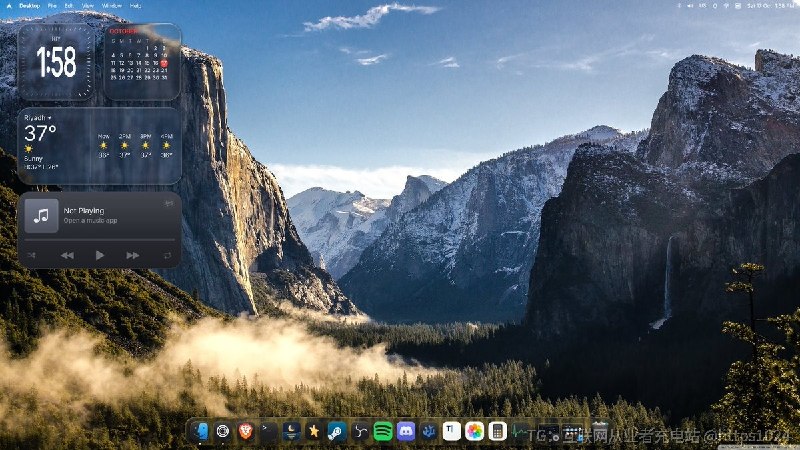Click the 'OCTOBER' month heading in calendar
Viewport: 800px width, 450px height.
click(123, 31)
